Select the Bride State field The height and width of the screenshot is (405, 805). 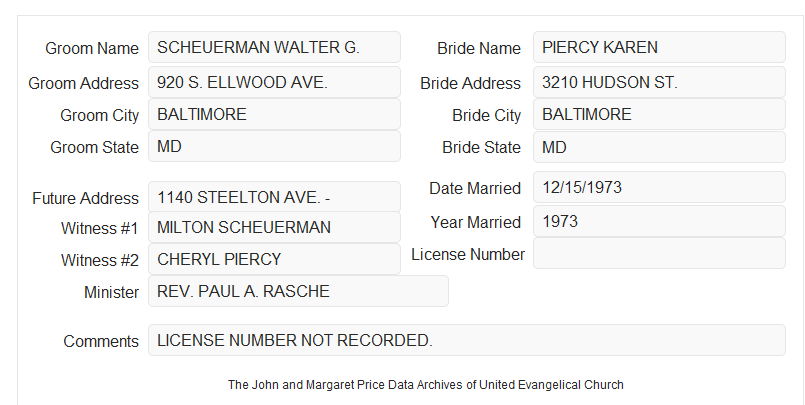[x=659, y=147]
